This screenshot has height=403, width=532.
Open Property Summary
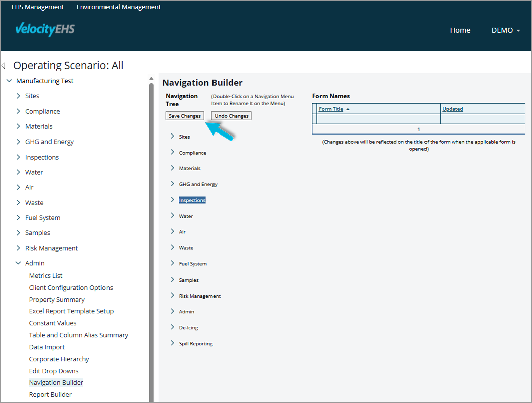point(57,299)
